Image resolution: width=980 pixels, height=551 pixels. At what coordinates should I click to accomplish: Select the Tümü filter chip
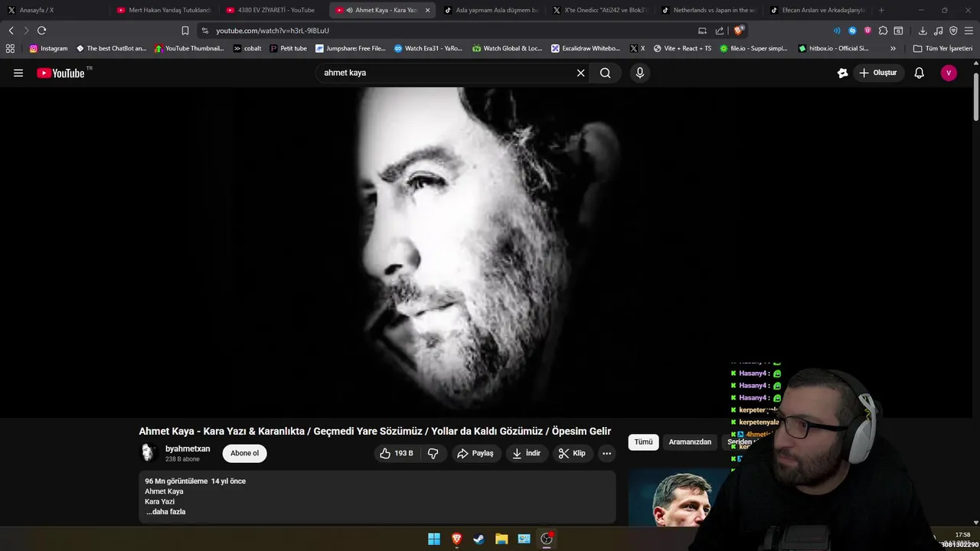pos(643,442)
